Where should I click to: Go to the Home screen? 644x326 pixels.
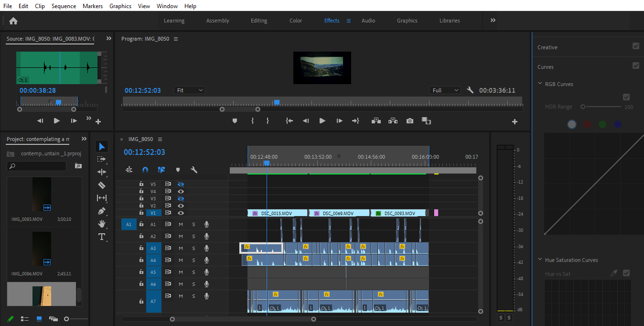click(x=13, y=21)
